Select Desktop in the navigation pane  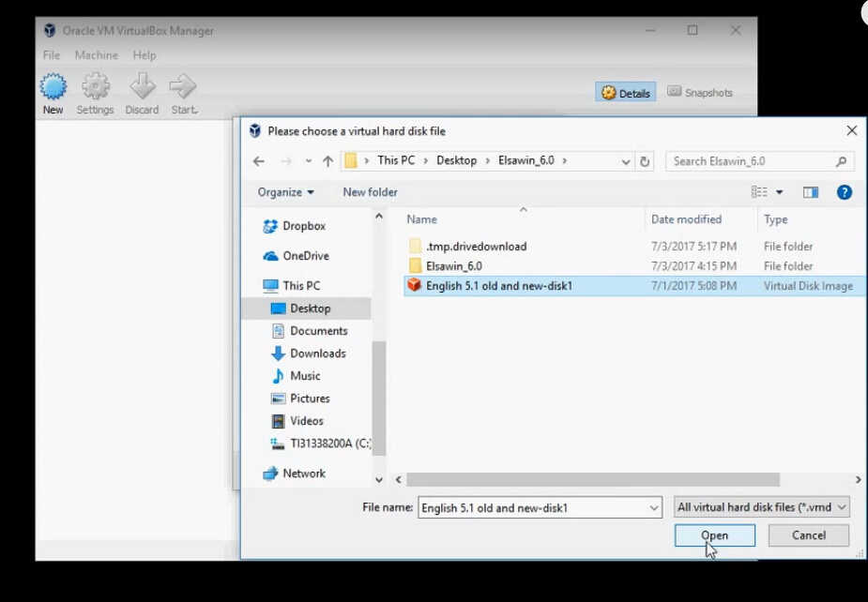[306, 309]
